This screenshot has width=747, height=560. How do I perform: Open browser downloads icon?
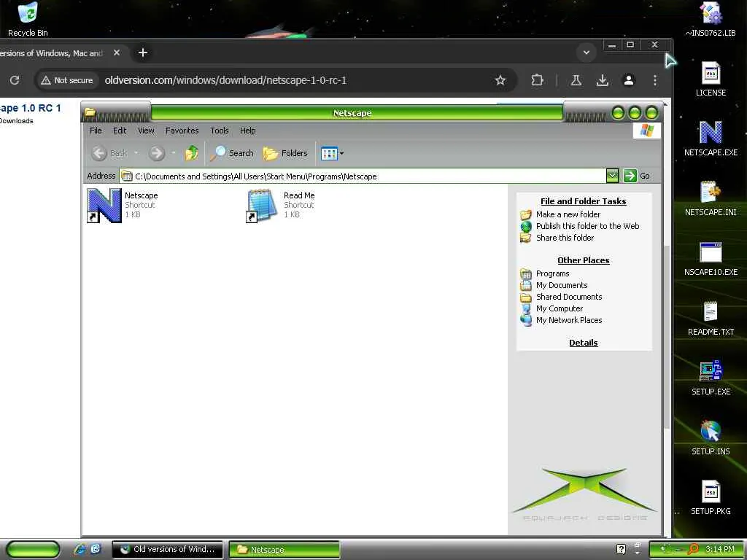point(602,80)
